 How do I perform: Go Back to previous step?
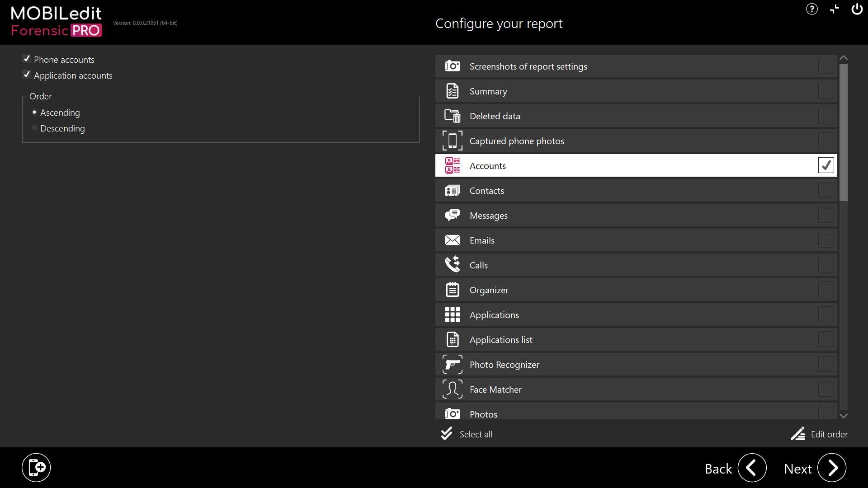(x=752, y=468)
